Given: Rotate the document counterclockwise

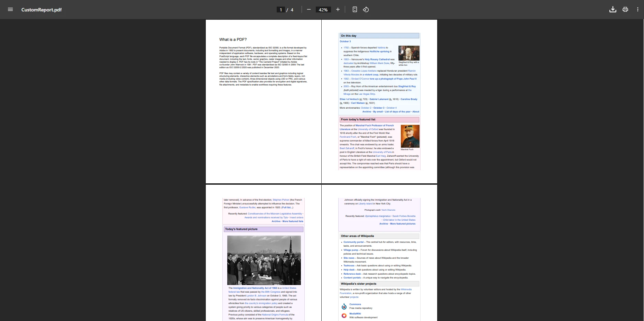Looking at the screenshot, I should 366,9.
